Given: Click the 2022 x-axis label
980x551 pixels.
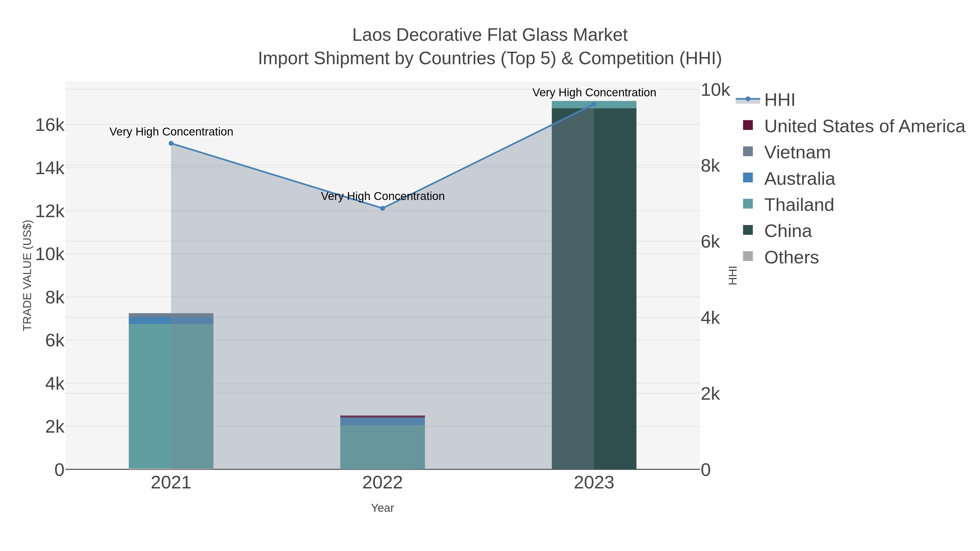Looking at the screenshot, I should click(x=383, y=483).
